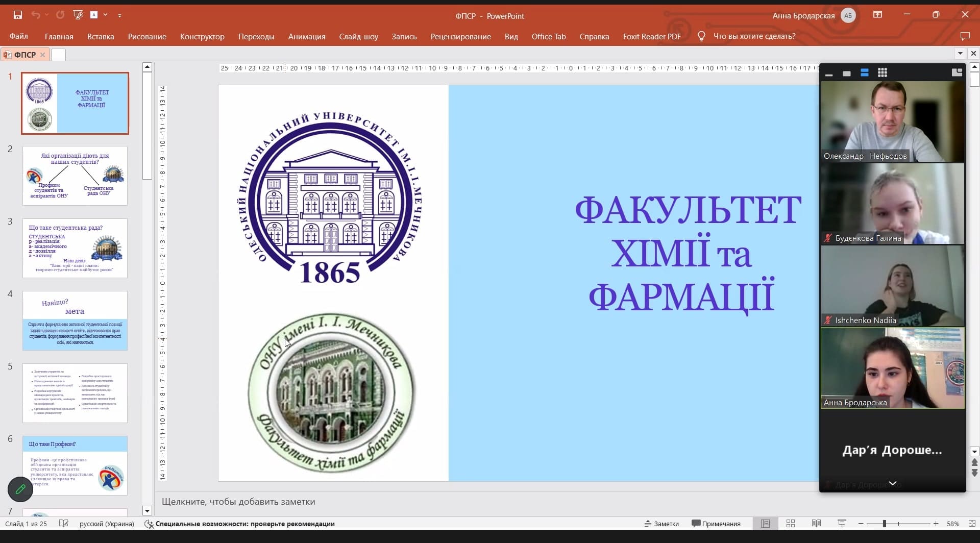Switch to Normal view
This screenshot has width=980, height=543.
tap(765, 524)
